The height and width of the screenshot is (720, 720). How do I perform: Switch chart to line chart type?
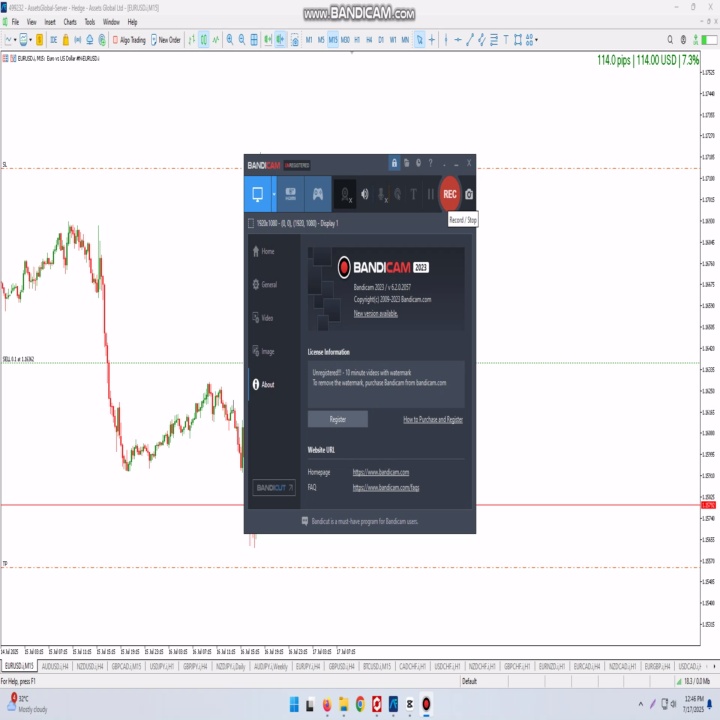pos(215,40)
